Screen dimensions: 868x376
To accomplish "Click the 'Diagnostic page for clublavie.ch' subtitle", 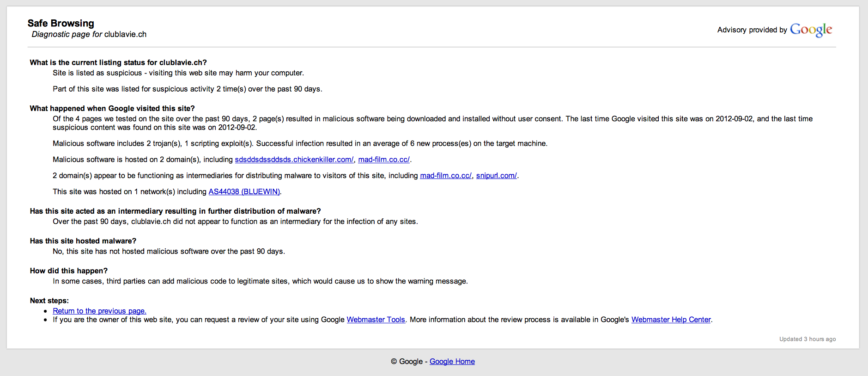I will (x=89, y=34).
